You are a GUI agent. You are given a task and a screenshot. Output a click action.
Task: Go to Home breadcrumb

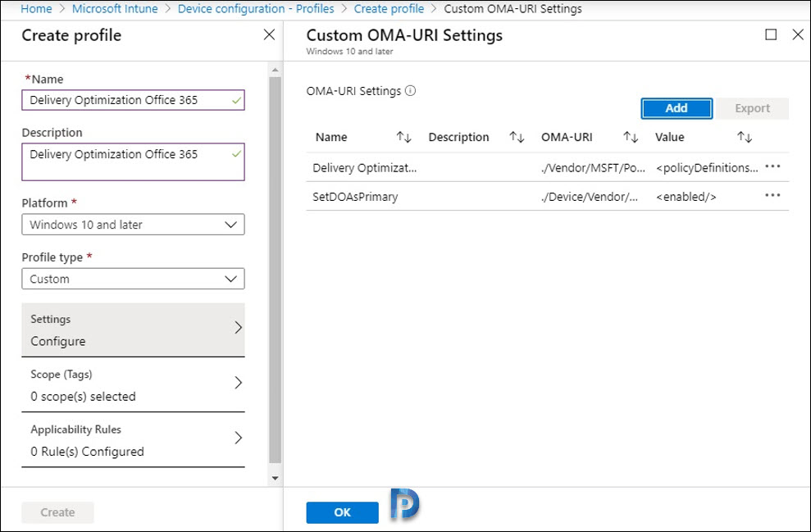tap(36, 9)
